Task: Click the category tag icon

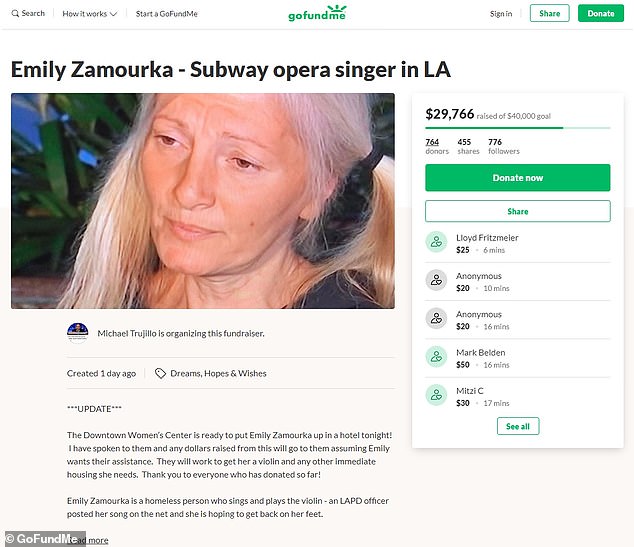Action: point(160,373)
